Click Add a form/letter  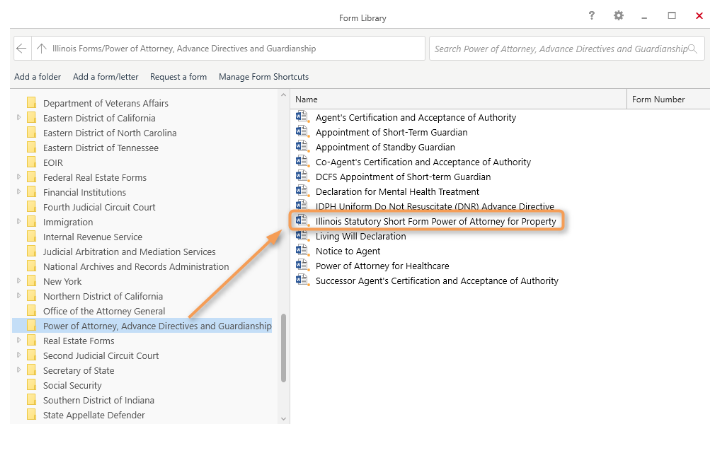click(x=105, y=77)
